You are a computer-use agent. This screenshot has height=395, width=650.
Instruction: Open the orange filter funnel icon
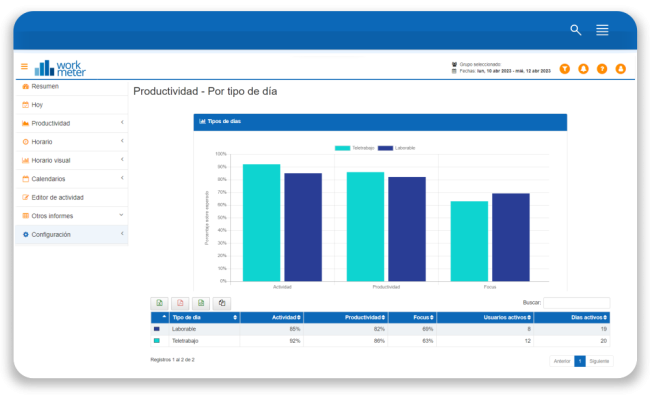pyautogui.click(x=565, y=69)
